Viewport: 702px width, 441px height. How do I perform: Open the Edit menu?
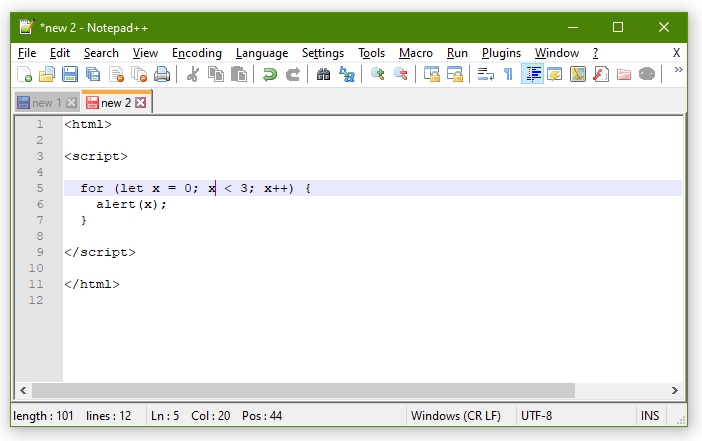pyautogui.click(x=60, y=53)
